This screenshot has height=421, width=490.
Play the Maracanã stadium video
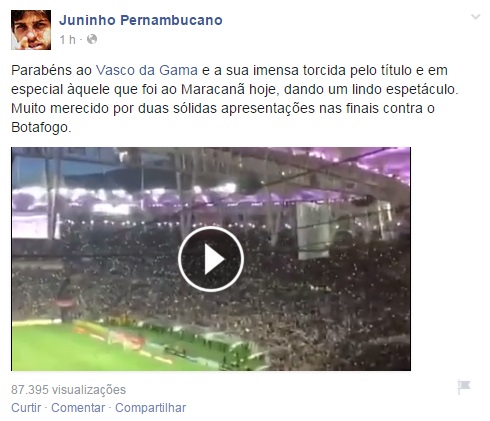(x=211, y=259)
